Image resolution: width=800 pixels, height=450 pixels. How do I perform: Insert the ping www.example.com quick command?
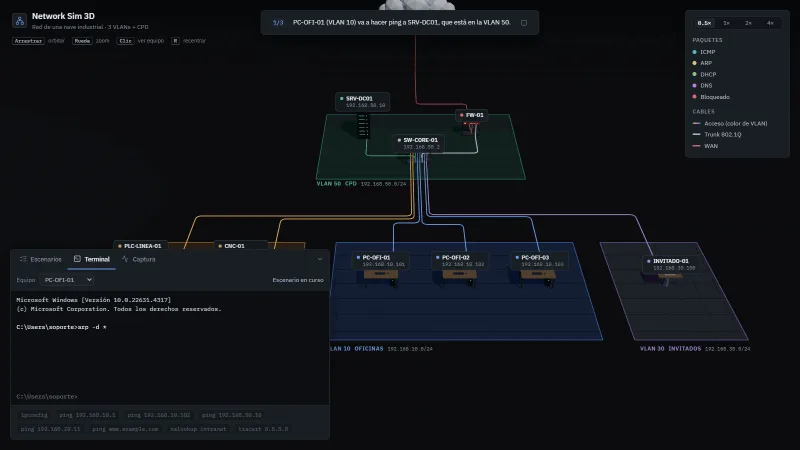126,429
